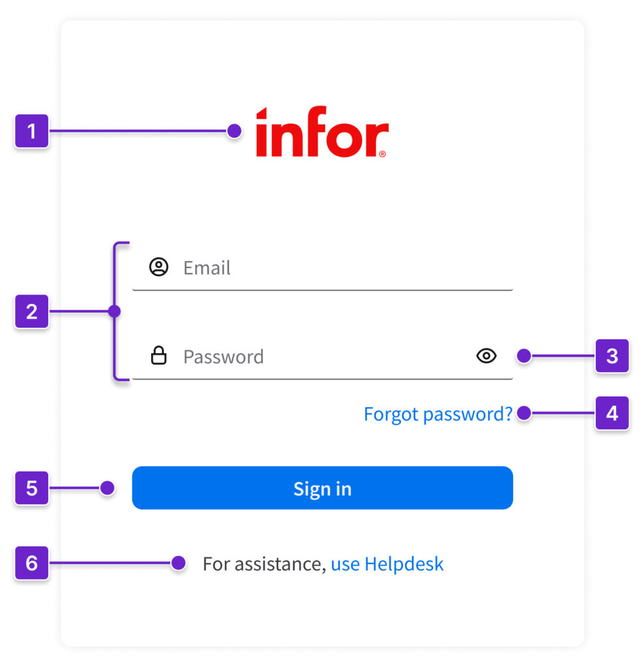
Task: Select the purple badge labeled 4
Action: point(611,413)
